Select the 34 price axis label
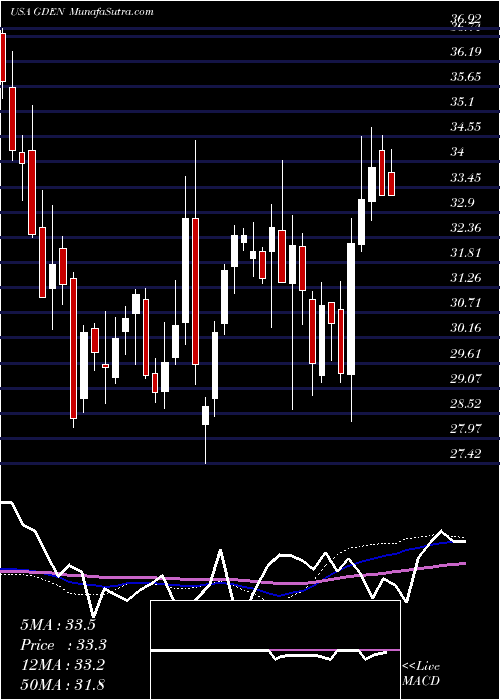Screen dimensions: 500x700 (x=458, y=152)
